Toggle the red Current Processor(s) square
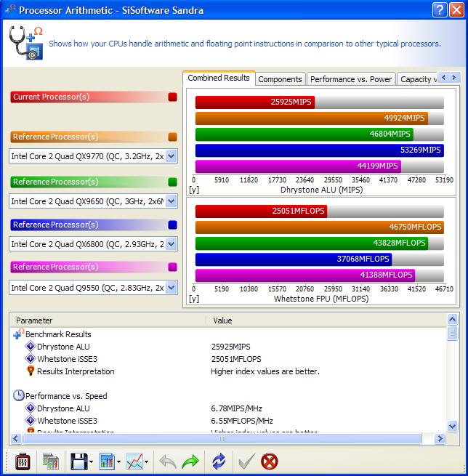The height and width of the screenshot is (476, 468). click(173, 97)
